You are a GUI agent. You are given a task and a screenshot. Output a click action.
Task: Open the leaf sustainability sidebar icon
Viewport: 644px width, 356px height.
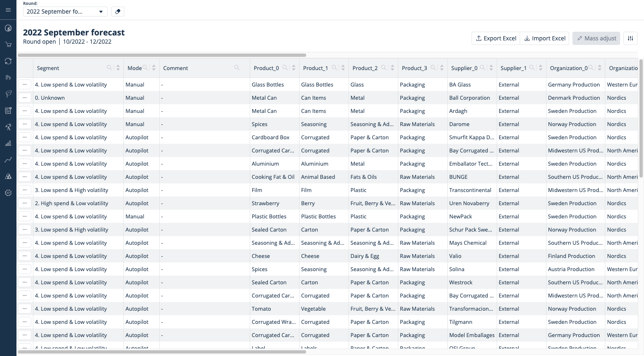tap(8, 94)
